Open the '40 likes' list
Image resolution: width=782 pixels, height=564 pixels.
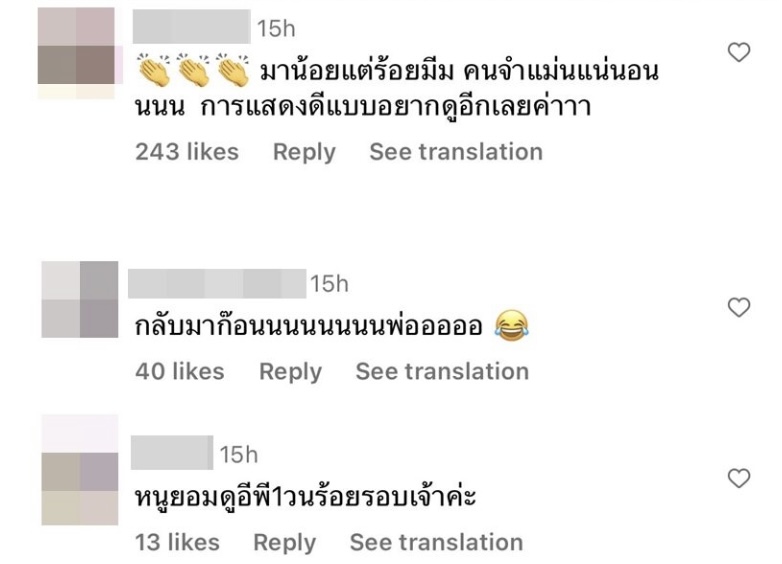pos(180,372)
